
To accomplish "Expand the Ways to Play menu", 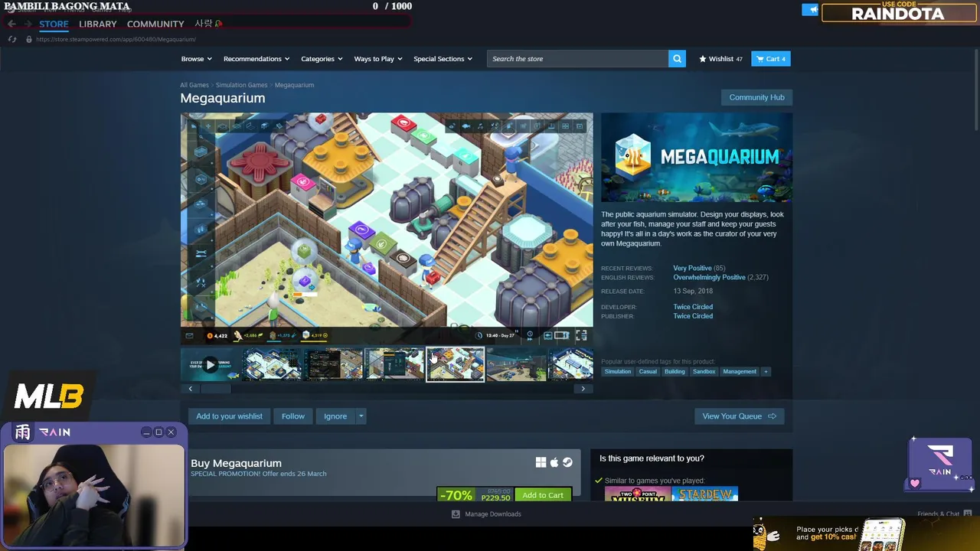I will click(378, 59).
